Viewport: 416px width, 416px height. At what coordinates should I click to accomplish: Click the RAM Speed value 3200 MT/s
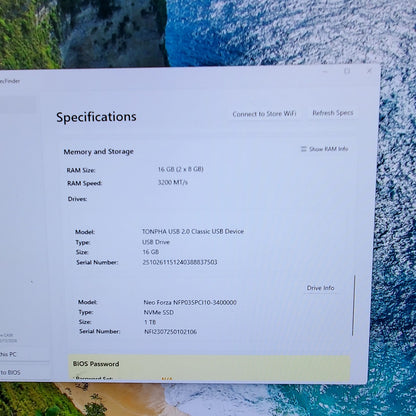(173, 182)
